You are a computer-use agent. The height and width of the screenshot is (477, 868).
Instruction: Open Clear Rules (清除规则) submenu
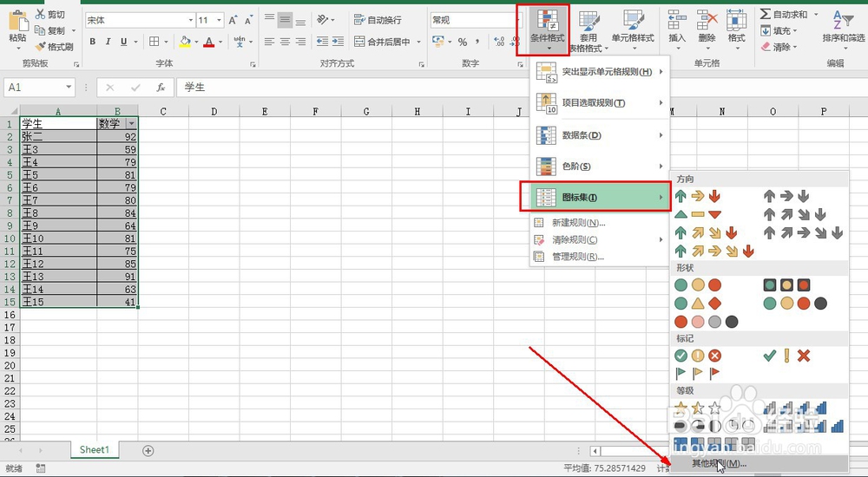pyautogui.click(x=600, y=239)
